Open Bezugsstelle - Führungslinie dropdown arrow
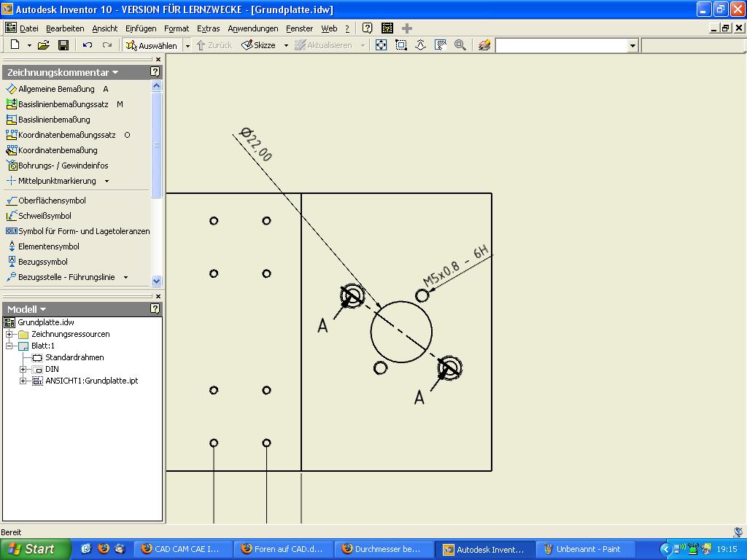Image resolution: width=747 pixels, height=560 pixels. click(x=125, y=277)
